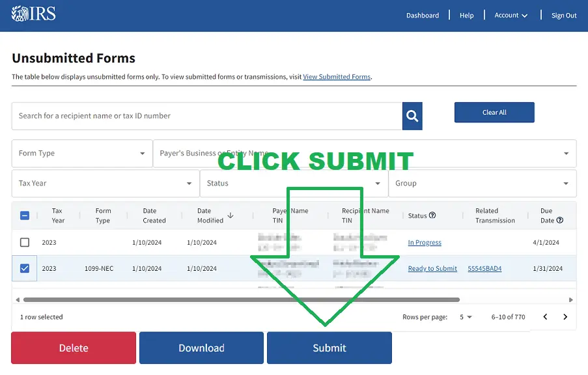Click Related Transmission column header
The image size is (588, 375).
click(x=495, y=215)
